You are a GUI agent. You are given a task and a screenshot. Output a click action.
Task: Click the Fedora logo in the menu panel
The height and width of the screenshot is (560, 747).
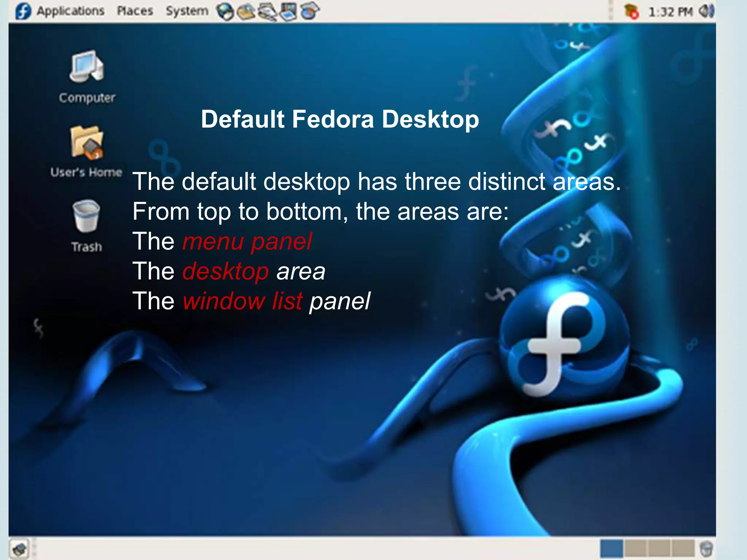(x=23, y=11)
